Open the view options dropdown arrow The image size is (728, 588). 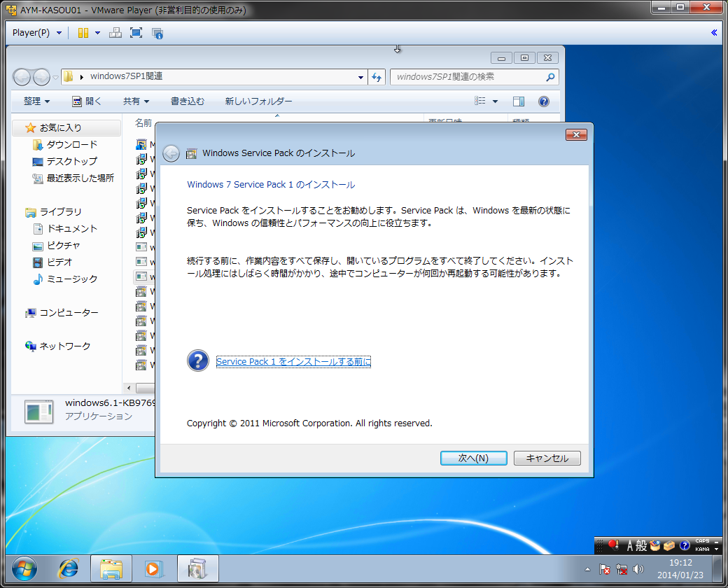(495, 101)
